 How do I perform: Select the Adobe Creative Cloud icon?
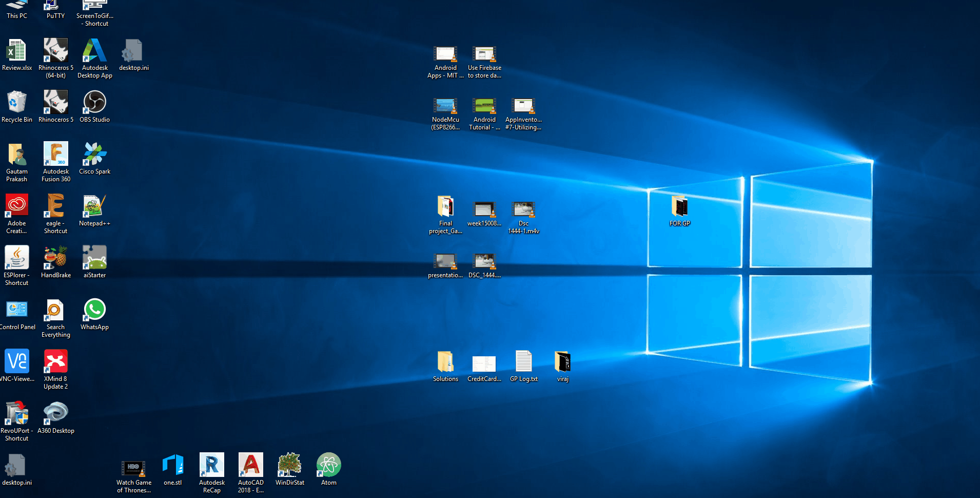[17, 214]
